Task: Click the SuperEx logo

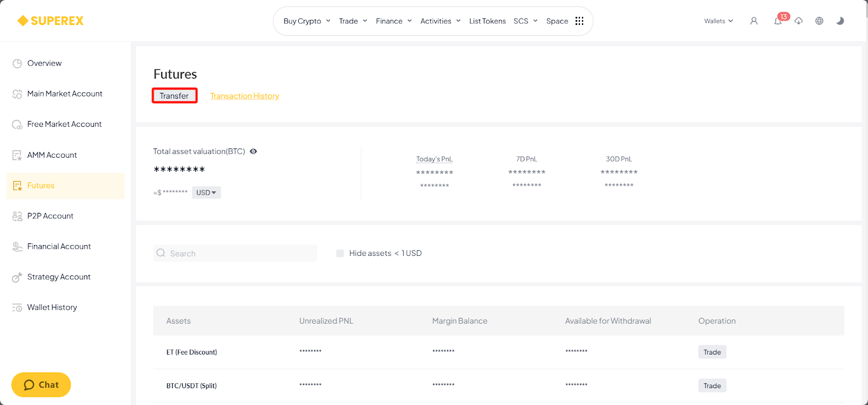Action: pos(50,21)
